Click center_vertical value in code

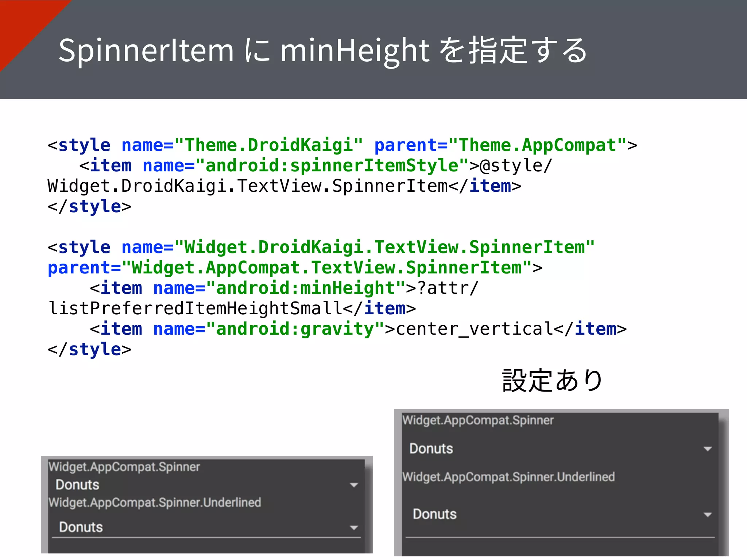(475, 329)
